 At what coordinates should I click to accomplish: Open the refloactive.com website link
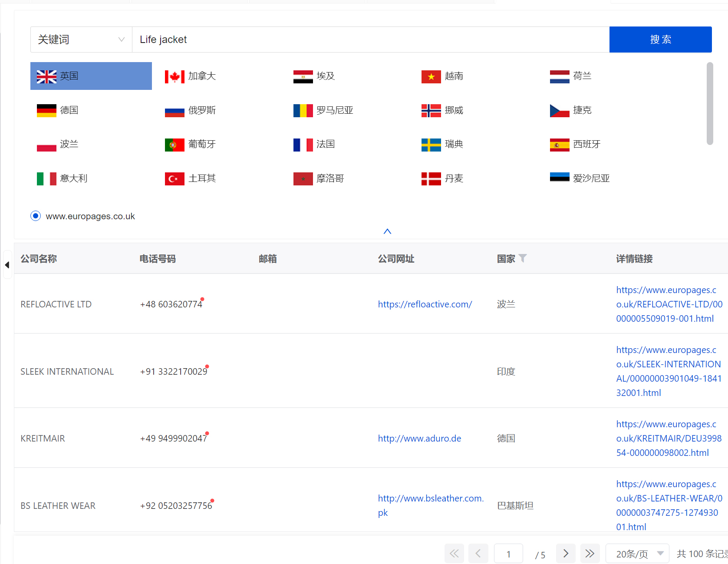pyautogui.click(x=425, y=304)
